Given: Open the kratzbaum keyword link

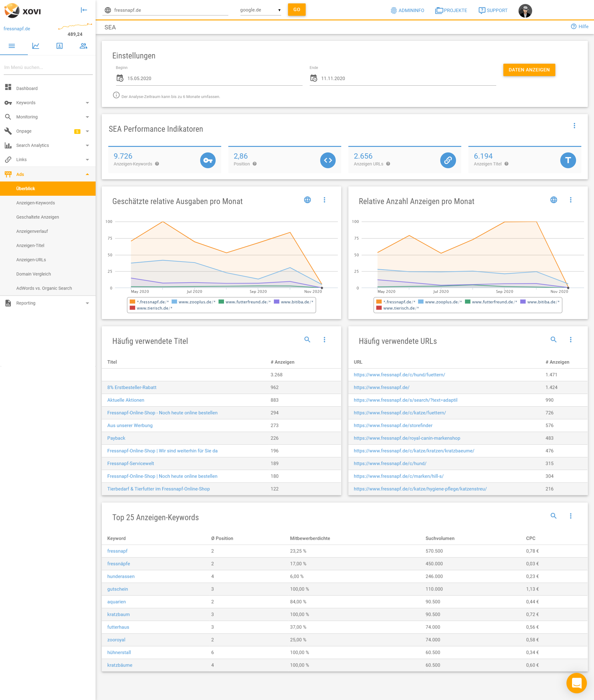Looking at the screenshot, I should [x=118, y=614].
